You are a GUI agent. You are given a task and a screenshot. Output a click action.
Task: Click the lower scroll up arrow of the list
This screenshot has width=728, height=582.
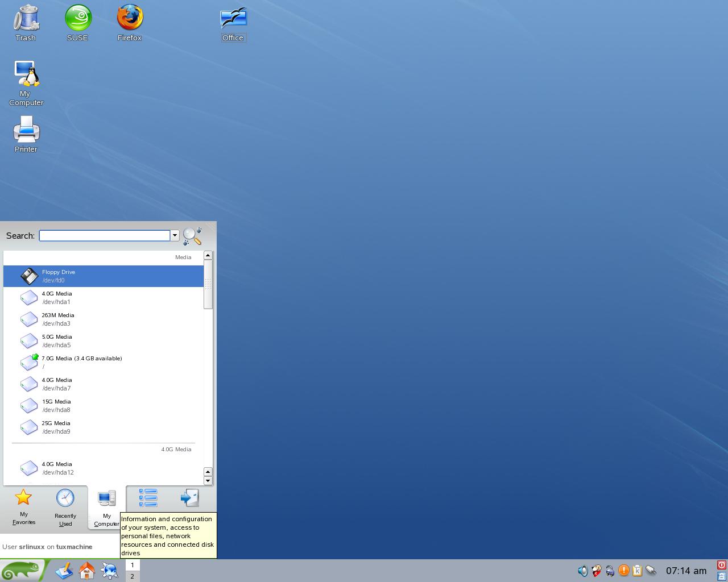click(x=208, y=472)
